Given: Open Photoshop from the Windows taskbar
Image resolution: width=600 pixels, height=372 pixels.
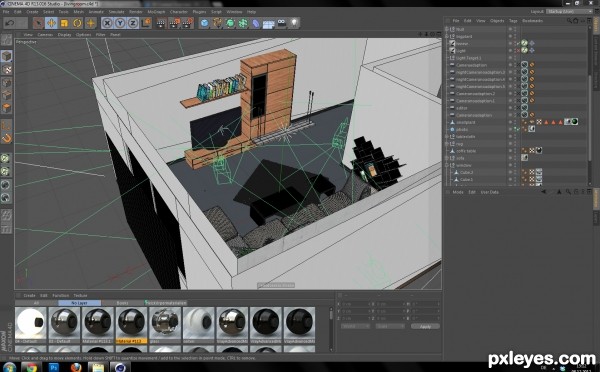Looking at the screenshot, I should 54,368.
